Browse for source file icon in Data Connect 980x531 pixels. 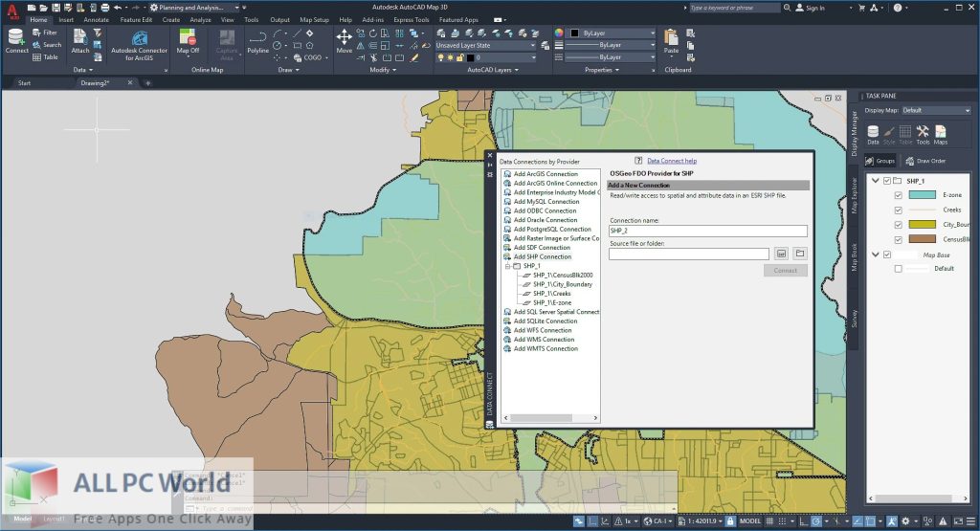781,254
